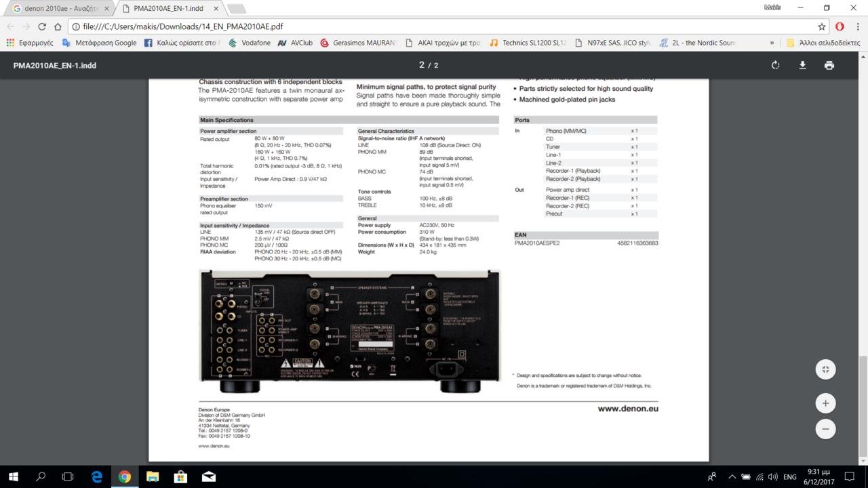The height and width of the screenshot is (488, 868).
Task: Open the Gerasimos MAURAN bookmark
Action: tap(358, 43)
